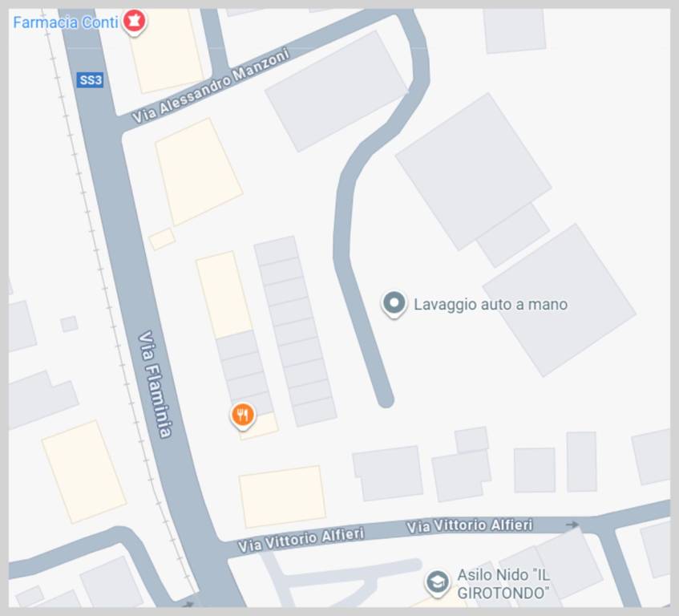The height and width of the screenshot is (616, 679).
Task: Click the long row of gray garage units
Action: [x=295, y=331]
